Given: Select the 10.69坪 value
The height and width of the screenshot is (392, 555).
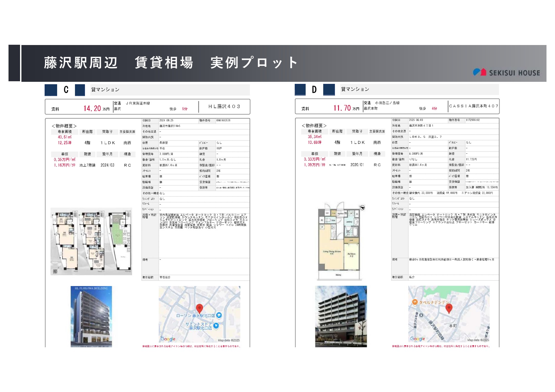Looking at the screenshot, I should 314,142.
